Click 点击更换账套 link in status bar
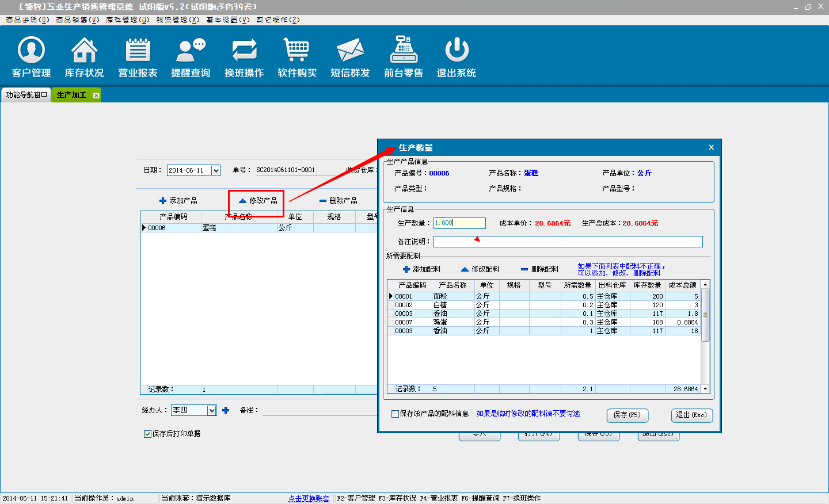The image size is (829, 504). pos(309,498)
